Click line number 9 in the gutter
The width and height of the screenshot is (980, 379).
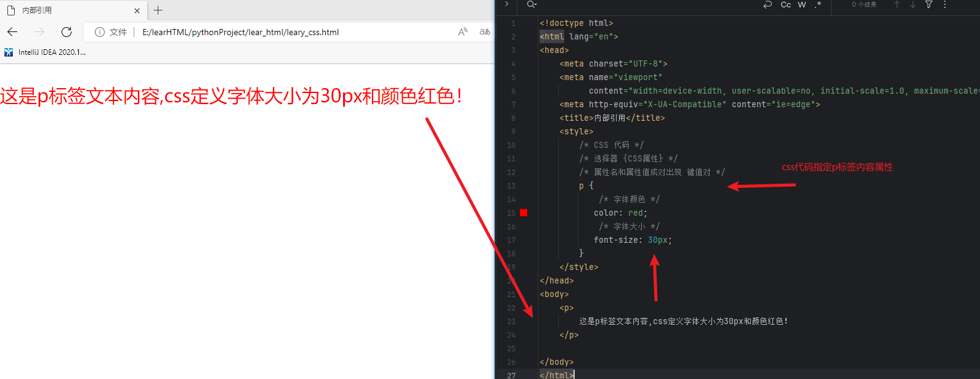click(513, 131)
